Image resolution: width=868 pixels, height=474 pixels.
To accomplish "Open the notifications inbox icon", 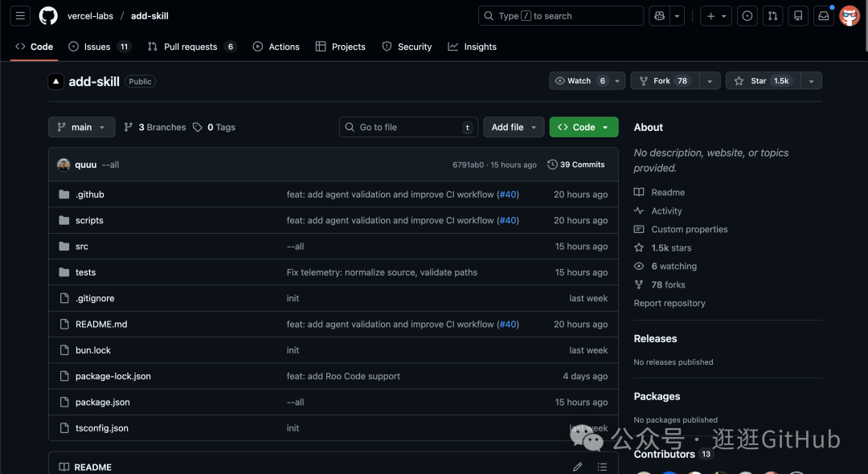I will coord(823,16).
